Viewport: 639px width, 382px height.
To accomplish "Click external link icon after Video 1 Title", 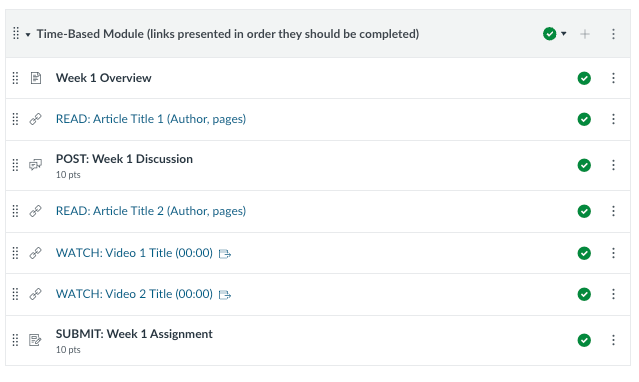I will click(225, 254).
